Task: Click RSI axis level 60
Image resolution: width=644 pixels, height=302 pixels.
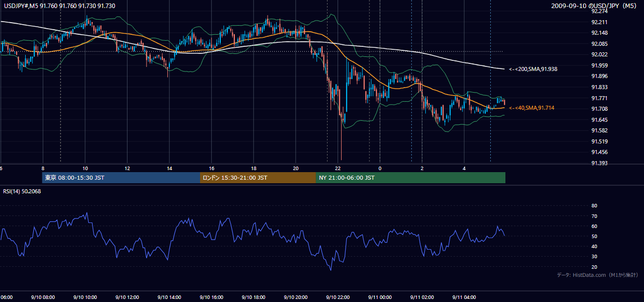Action: (595, 226)
